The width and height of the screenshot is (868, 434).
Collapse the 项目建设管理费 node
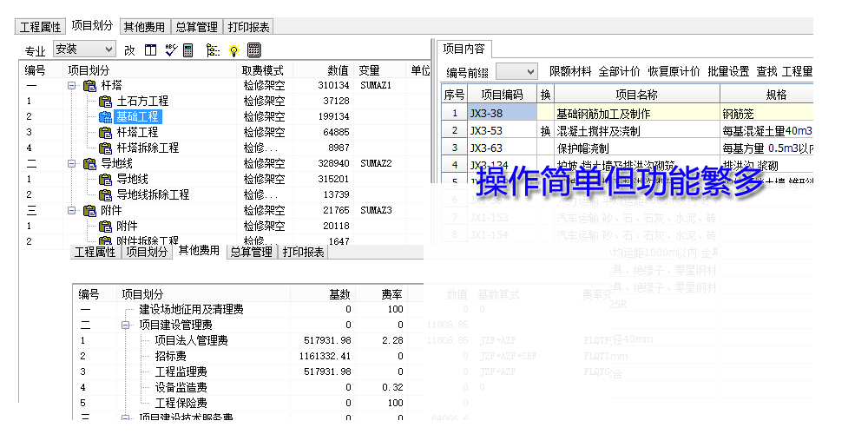[x=126, y=325]
